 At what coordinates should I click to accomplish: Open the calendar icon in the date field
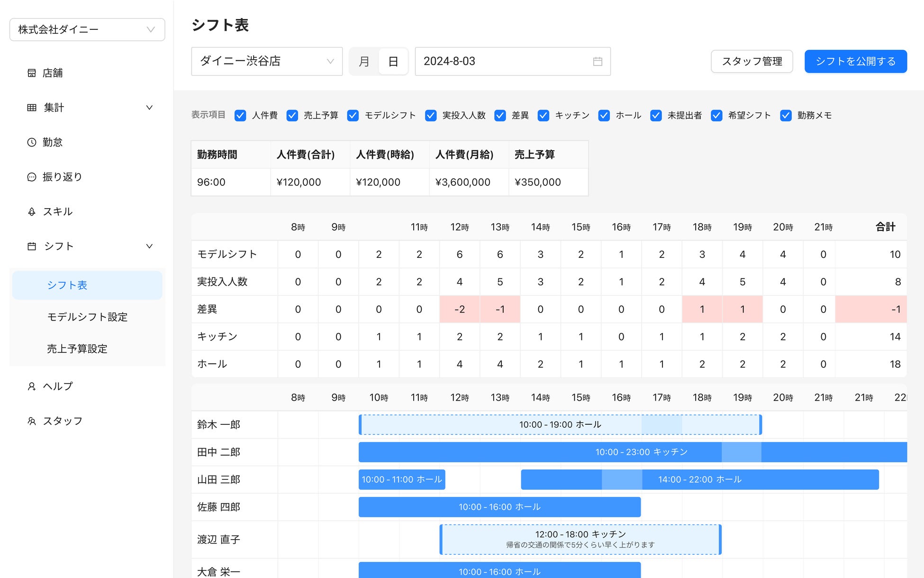(598, 62)
